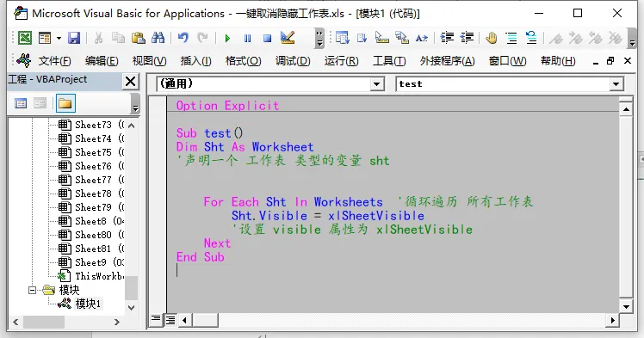Click code window scroll down arrow
The image size is (644, 338).
tap(626, 306)
